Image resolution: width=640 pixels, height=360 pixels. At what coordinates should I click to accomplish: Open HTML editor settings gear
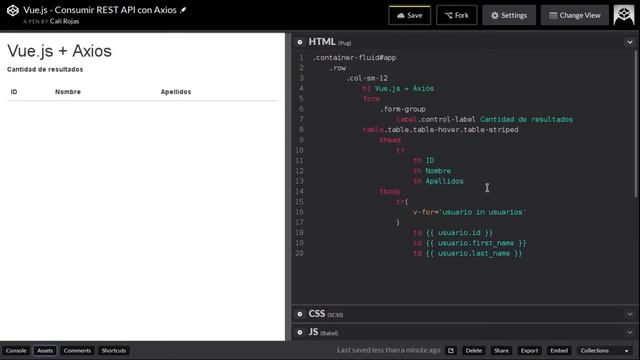(300, 42)
